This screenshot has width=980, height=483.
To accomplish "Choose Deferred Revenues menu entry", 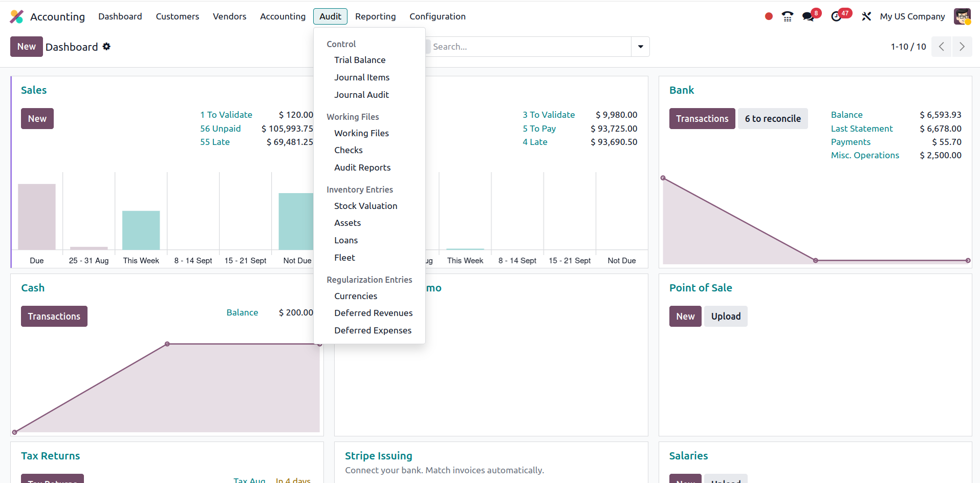I will [x=373, y=313].
